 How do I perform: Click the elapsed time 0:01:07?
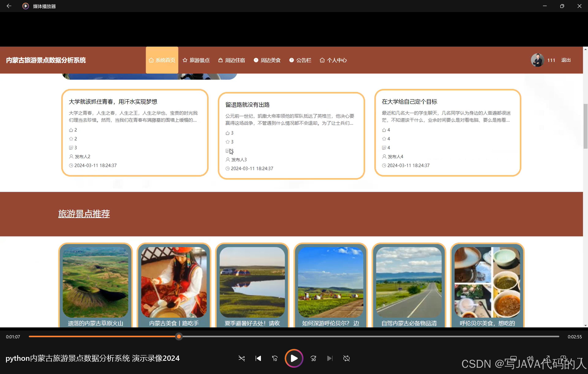pos(13,337)
